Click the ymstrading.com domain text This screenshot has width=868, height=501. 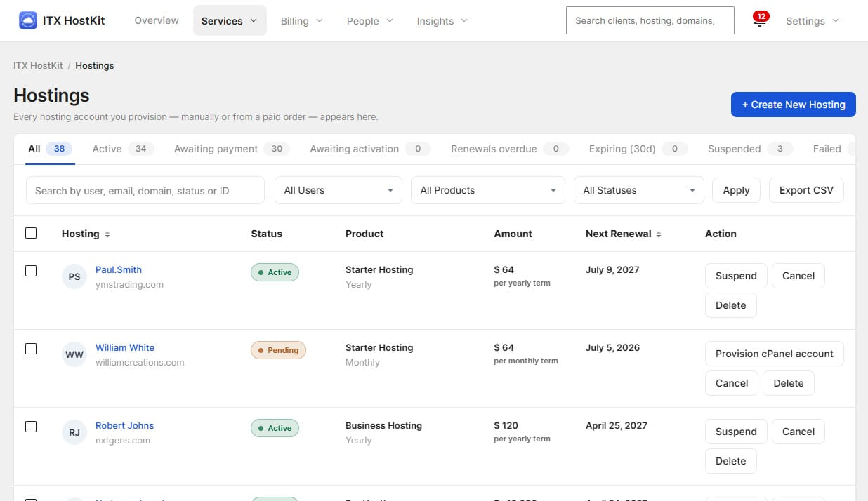[129, 285]
